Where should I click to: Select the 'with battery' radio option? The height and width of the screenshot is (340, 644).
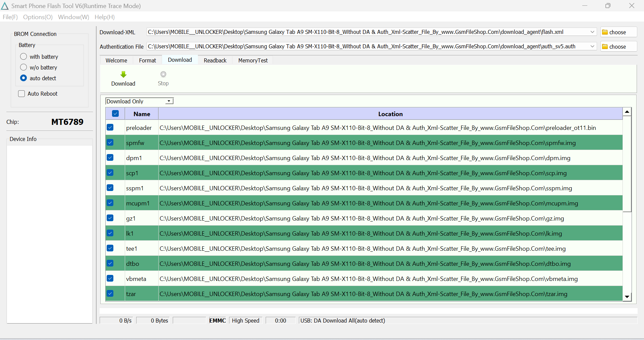23,56
